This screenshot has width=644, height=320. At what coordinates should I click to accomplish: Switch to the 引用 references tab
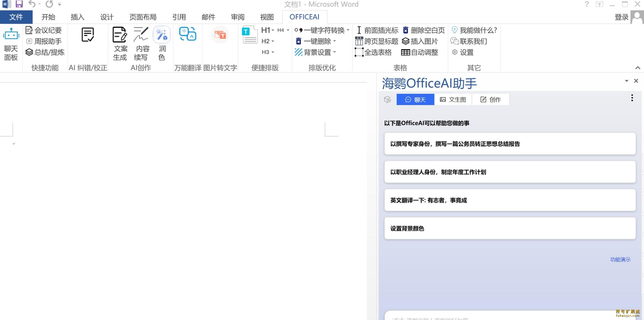179,17
